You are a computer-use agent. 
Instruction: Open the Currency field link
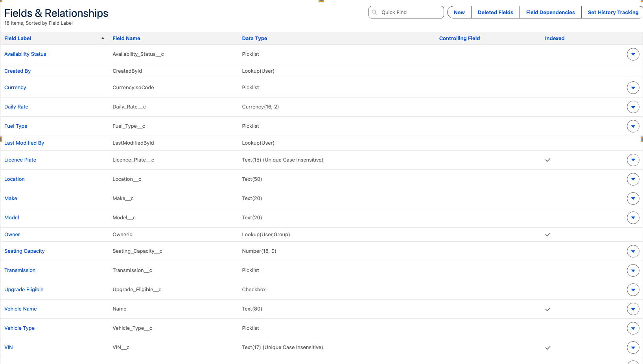tap(15, 88)
